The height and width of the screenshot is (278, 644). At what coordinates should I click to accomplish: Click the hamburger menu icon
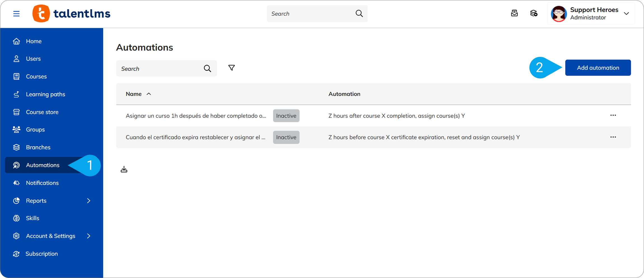pyautogui.click(x=16, y=13)
